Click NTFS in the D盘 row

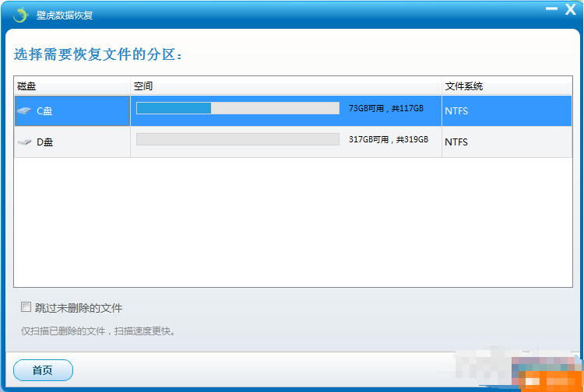[x=456, y=142]
